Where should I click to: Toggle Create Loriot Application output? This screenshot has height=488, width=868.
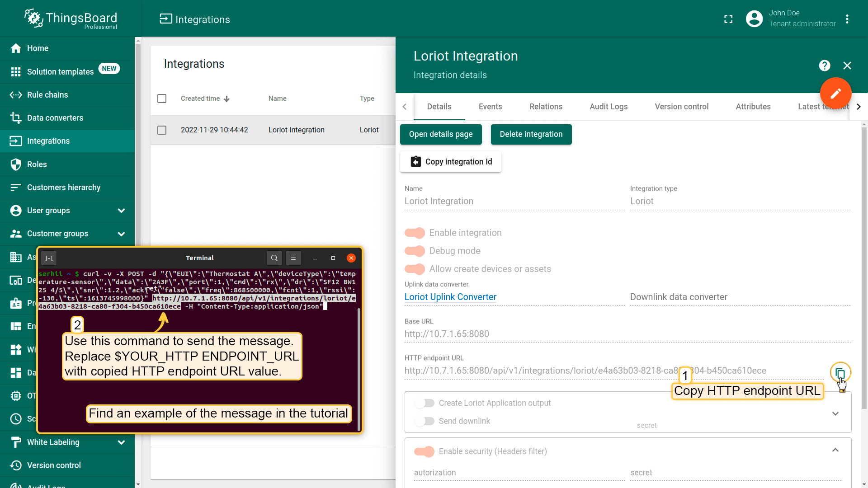click(424, 403)
